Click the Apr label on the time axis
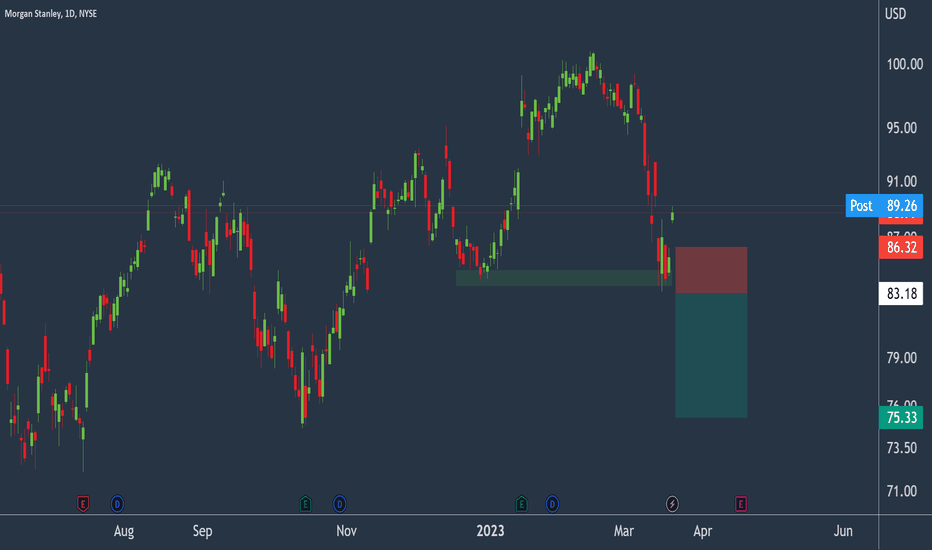The image size is (932, 550). pos(703,531)
